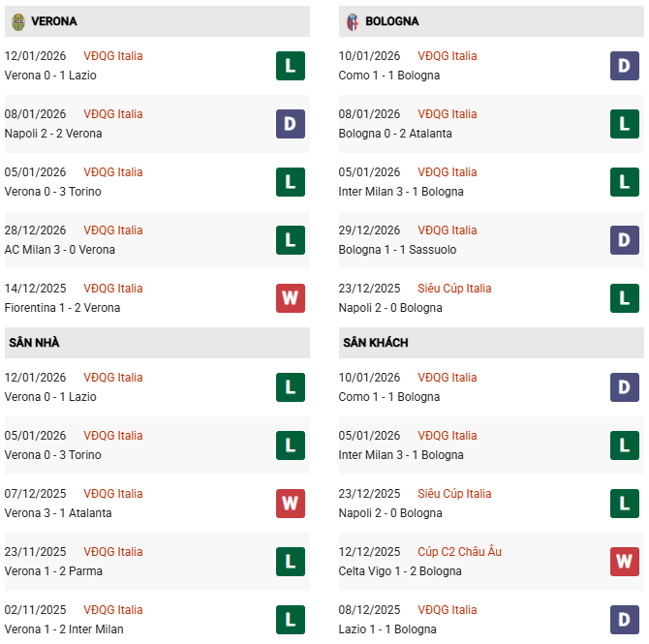This screenshot has height=644, width=649.
Task: Open Siêu Cúp Italia link dated 23/12/2025 in Bologna section
Action: tap(454, 289)
